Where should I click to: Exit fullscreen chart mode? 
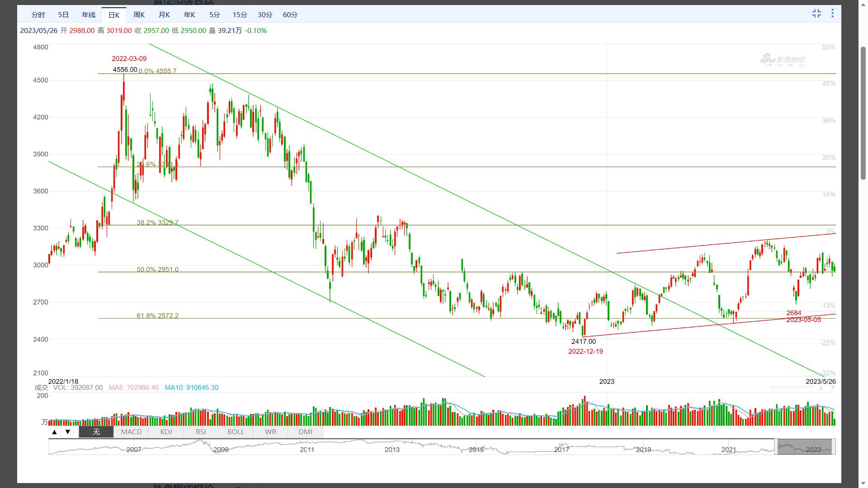click(x=816, y=14)
